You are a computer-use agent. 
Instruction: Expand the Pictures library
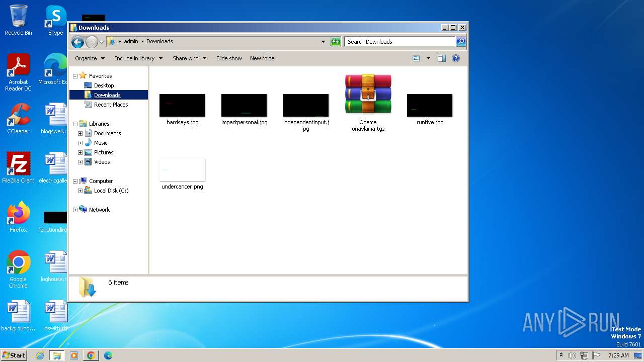pos(80,152)
